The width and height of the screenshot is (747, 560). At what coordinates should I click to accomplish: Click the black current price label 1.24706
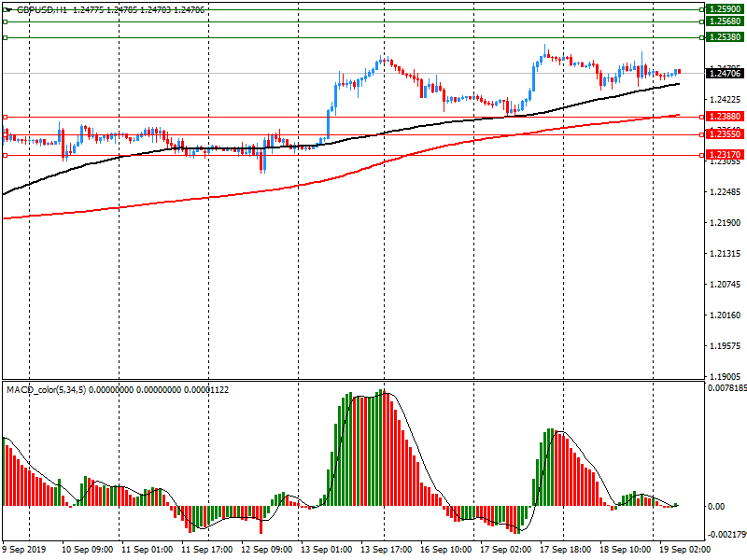tap(725, 74)
